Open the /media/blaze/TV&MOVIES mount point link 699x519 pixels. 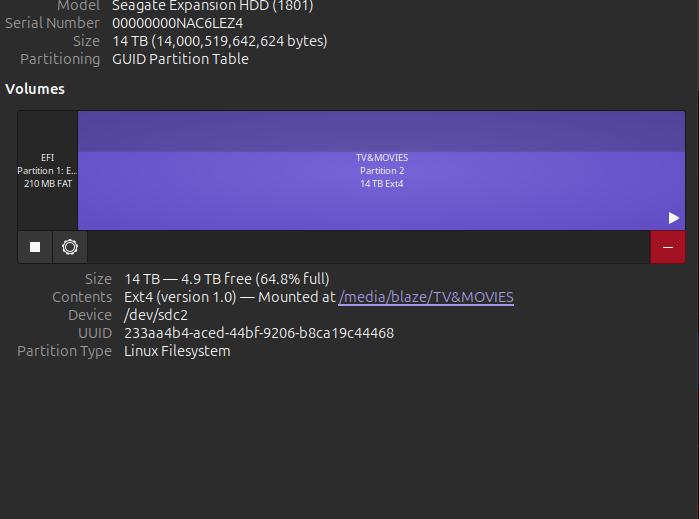click(x=426, y=297)
